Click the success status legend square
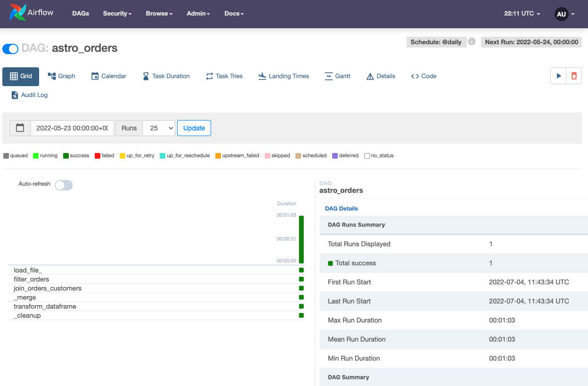588x386 pixels. click(x=66, y=156)
